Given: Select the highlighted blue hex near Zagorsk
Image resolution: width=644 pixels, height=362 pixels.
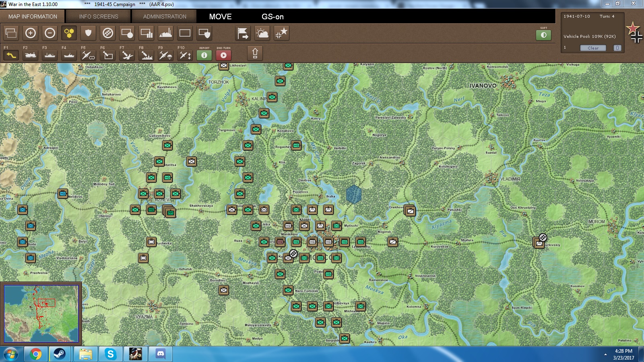Looking at the screenshot, I should point(354,194).
